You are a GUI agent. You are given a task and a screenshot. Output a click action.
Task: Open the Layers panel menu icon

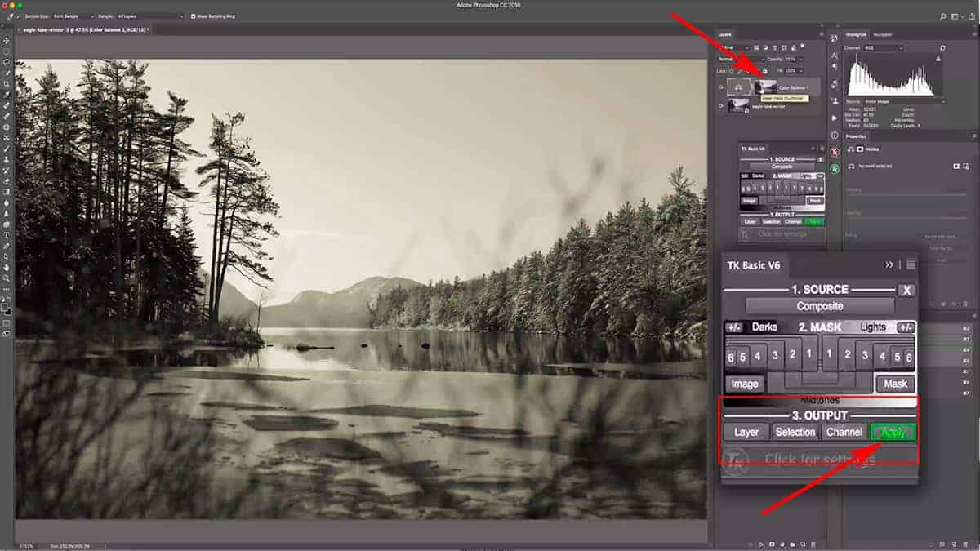822,34
